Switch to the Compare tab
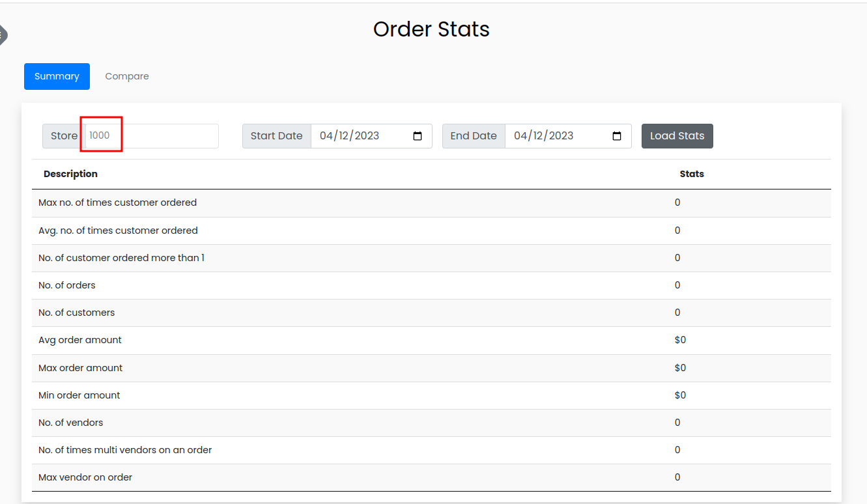Viewport: 867px width, 504px height. tap(126, 76)
